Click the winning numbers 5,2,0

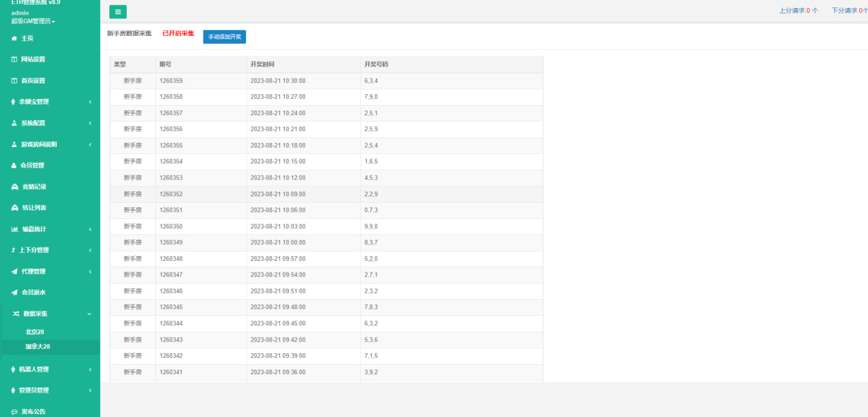[371, 259]
